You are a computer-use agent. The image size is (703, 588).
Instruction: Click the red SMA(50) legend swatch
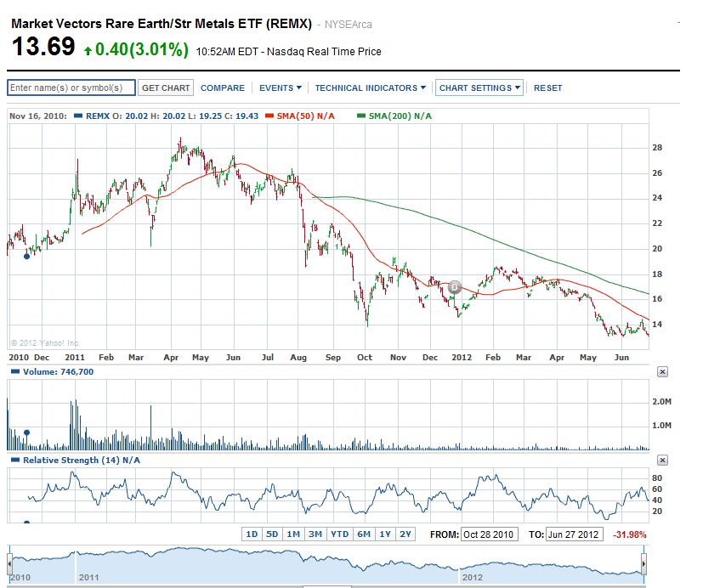(269, 116)
